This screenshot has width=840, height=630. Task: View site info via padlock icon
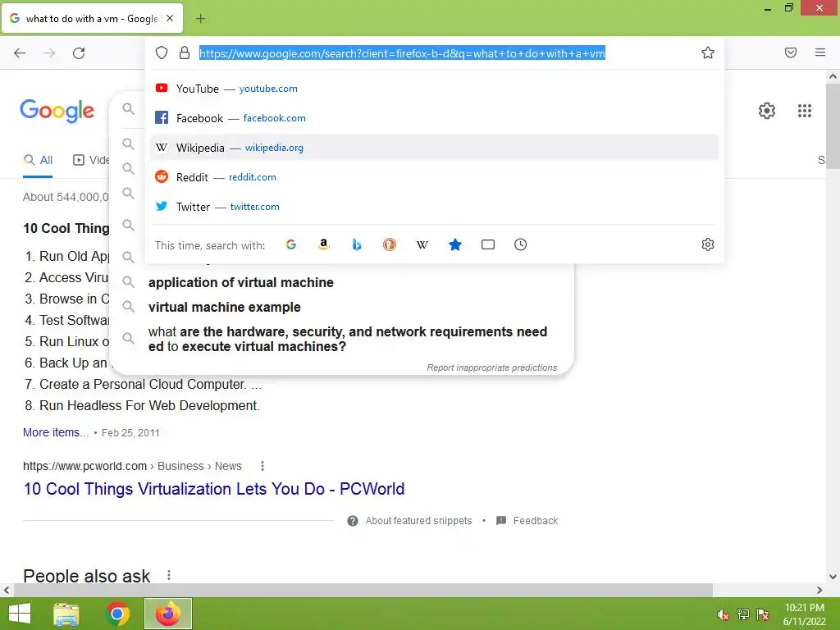pos(185,52)
